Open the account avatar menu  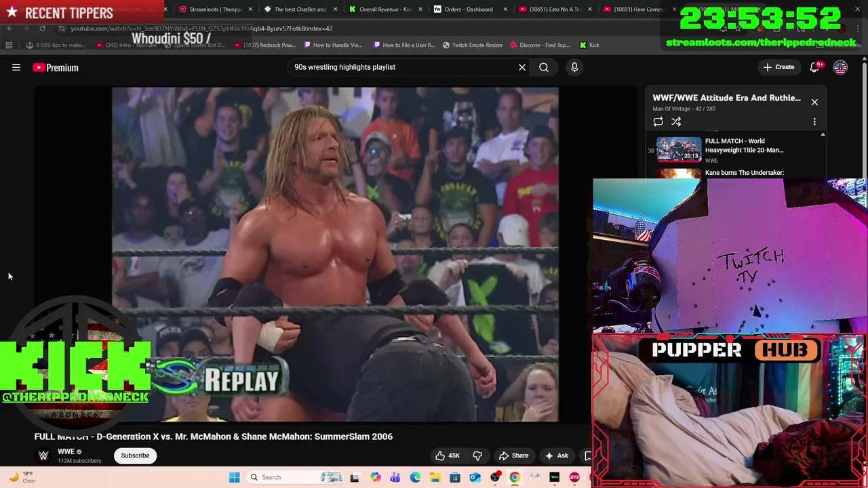(840, 67)
